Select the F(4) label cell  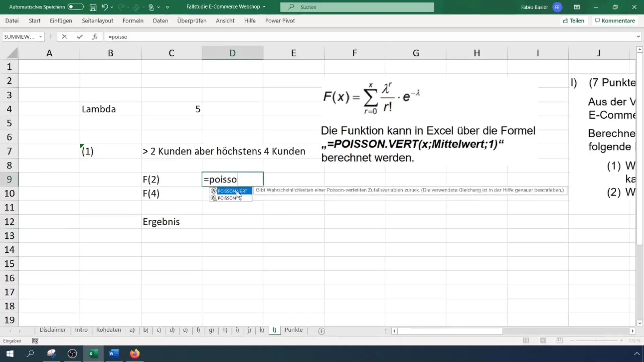(171, 193)
